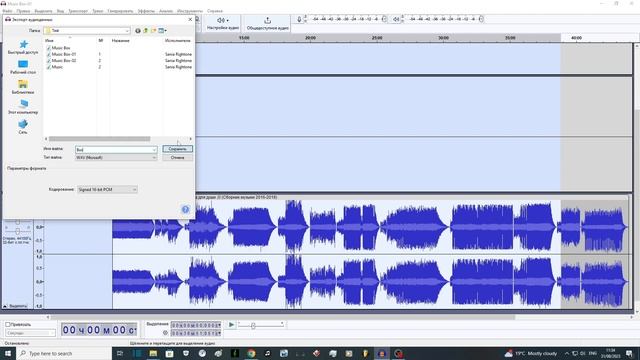This screenshot has height=360, width=640.
Task: Open the weather widget on taskbar
Action: click(531, 353)
